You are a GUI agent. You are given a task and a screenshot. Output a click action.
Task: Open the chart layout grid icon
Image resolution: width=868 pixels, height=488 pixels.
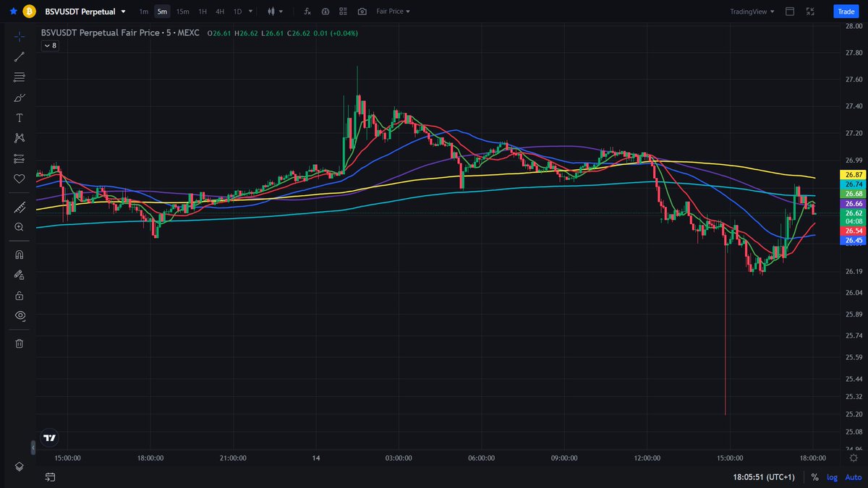pyautogui.click(x=344, y=12)
